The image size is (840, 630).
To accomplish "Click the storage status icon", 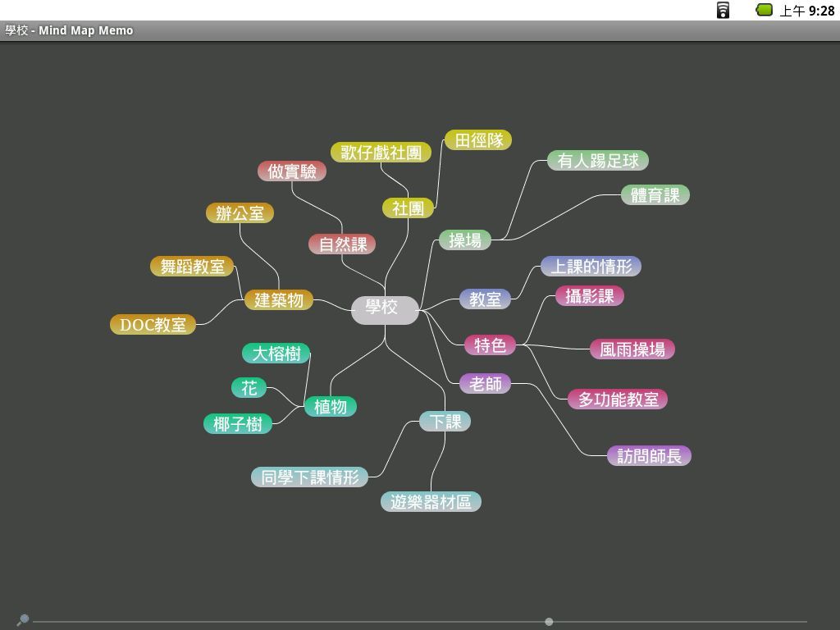I will coord(723,10).
